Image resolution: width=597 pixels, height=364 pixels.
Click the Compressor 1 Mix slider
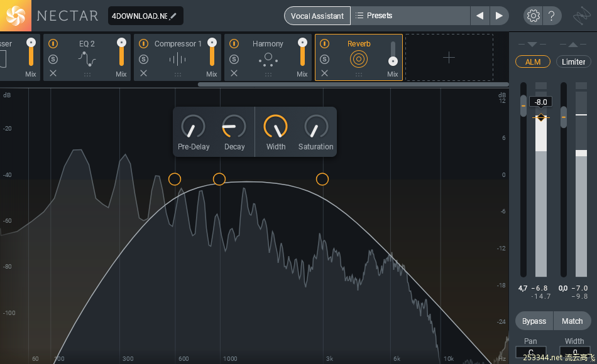(212, 53)
